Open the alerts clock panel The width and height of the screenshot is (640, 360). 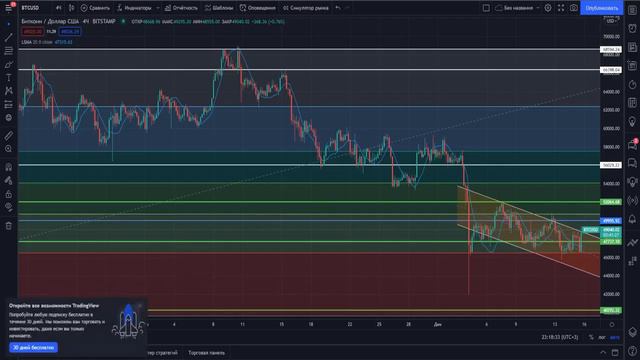[x=632, y=28]
